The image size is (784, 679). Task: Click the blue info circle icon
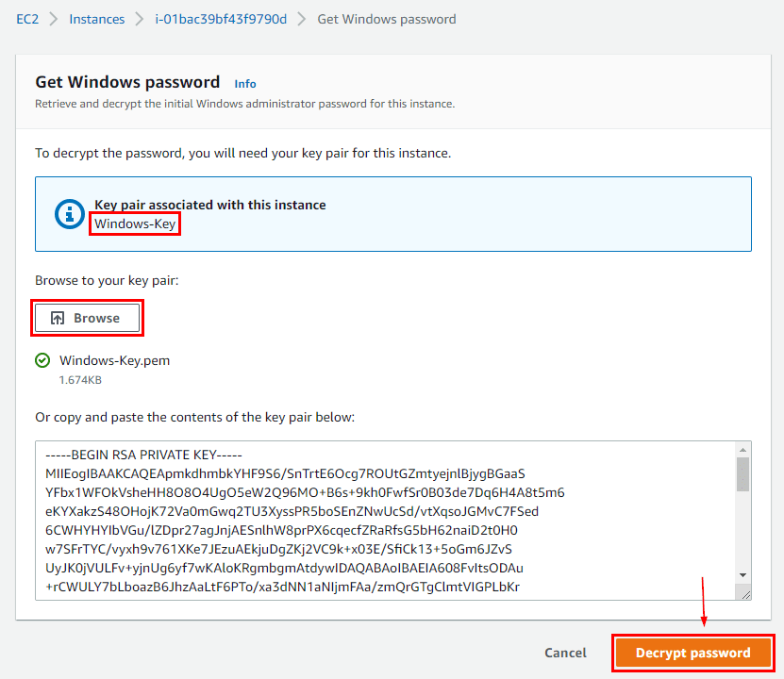coord(70,214)
